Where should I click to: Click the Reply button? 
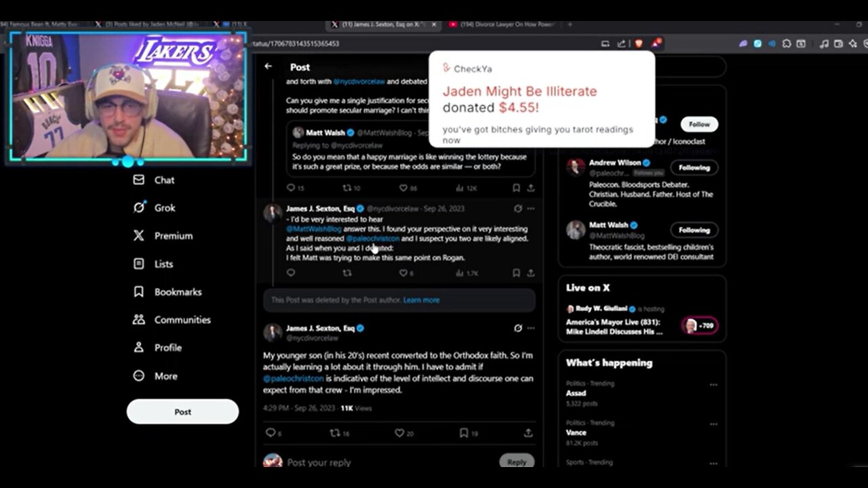[x=517, y=462]
